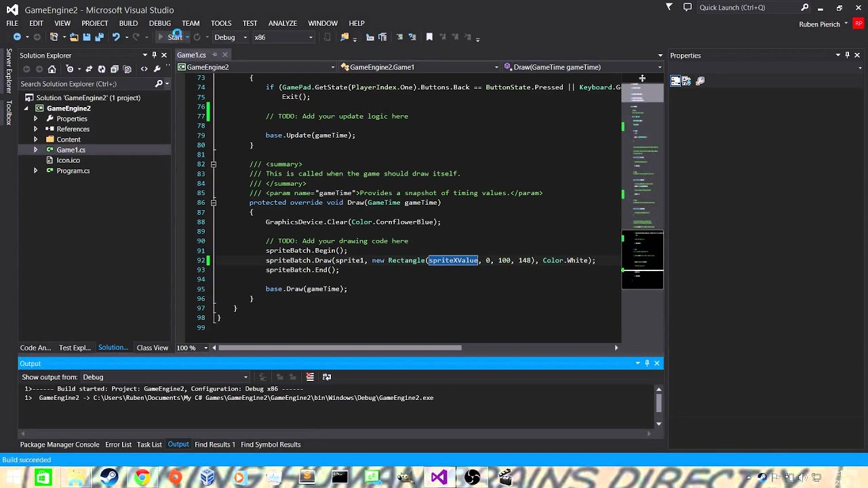Toggle auto-hide pin on Output panel
Viewport: 868px width, 488px height.
point(647,364)
